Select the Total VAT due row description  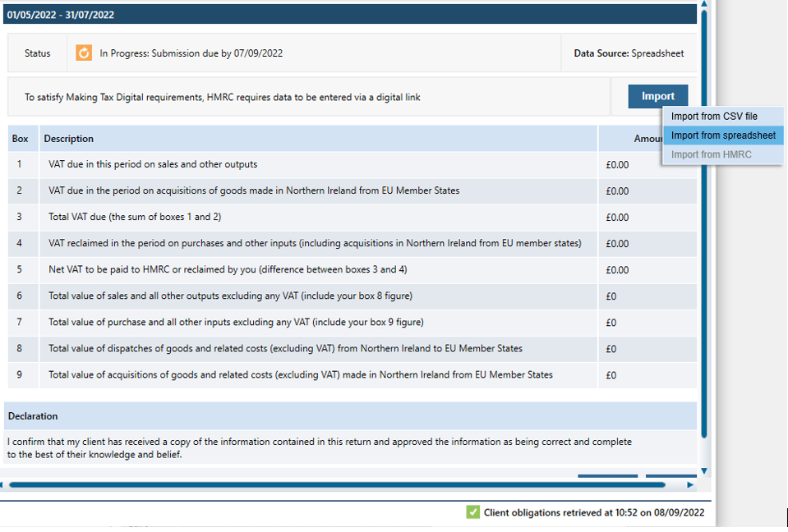[x=135, y=217]
